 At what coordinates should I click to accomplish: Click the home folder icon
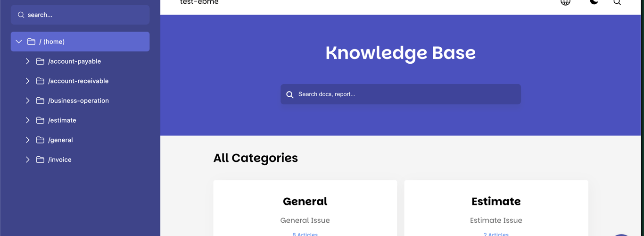pos(32,42)
